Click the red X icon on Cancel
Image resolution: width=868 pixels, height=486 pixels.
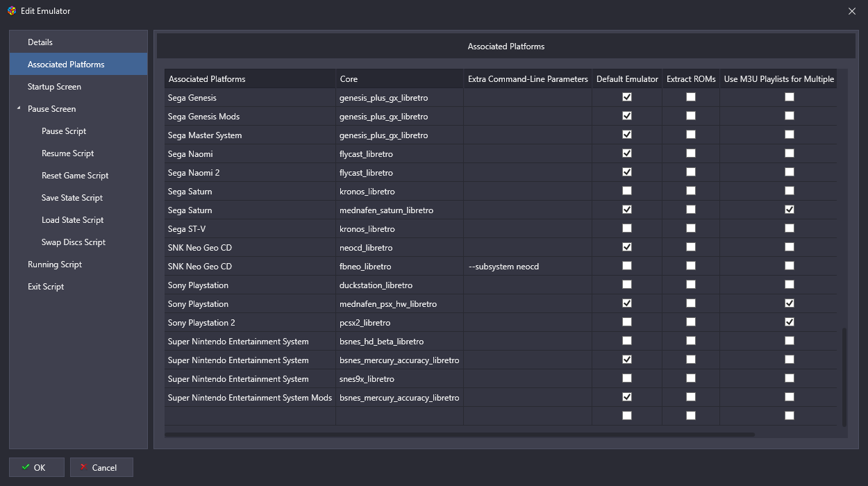(x=83, y=467)
